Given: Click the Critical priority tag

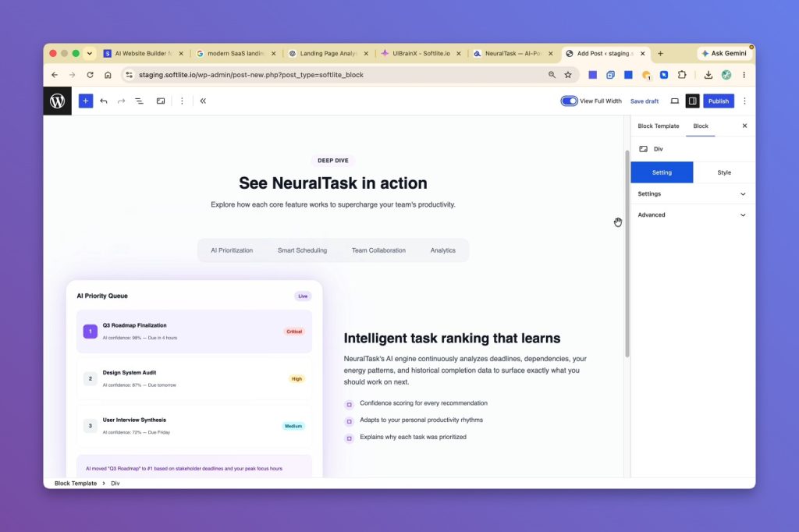Looking at the screenshot, I should (x=294, y=332).
